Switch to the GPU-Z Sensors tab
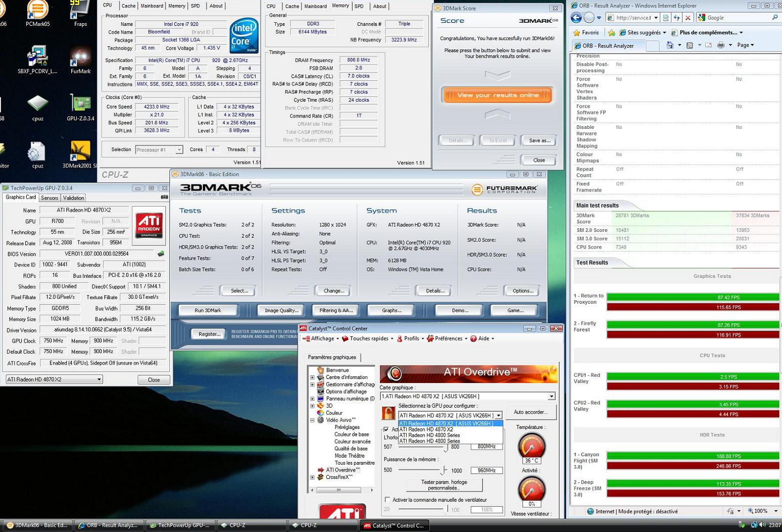 [50, 198]
